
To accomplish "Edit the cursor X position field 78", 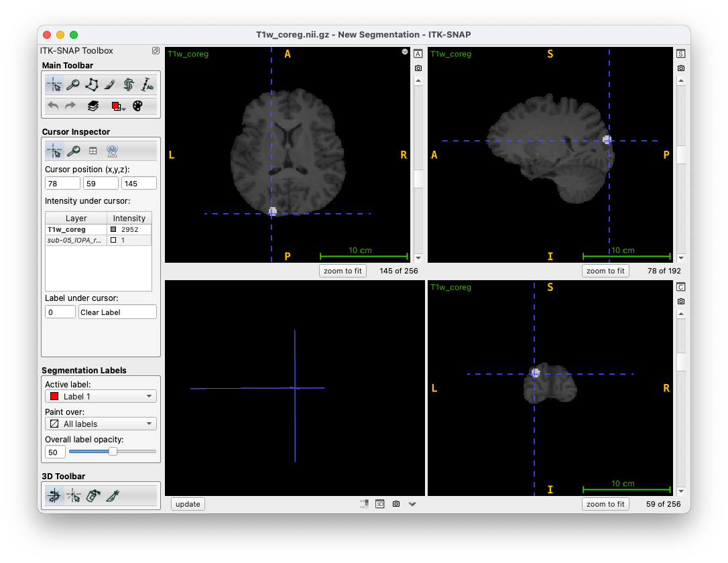I will (x=62, y=184).
